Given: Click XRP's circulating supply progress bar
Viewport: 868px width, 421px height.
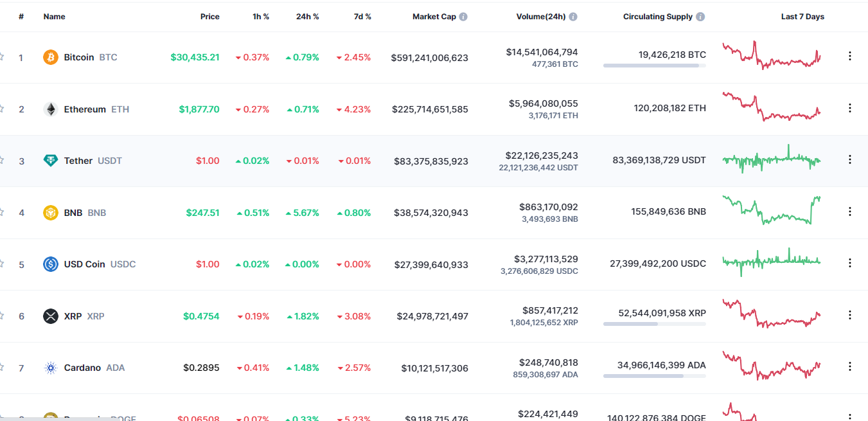Looking at the screenshot, I should click(653, 323).
